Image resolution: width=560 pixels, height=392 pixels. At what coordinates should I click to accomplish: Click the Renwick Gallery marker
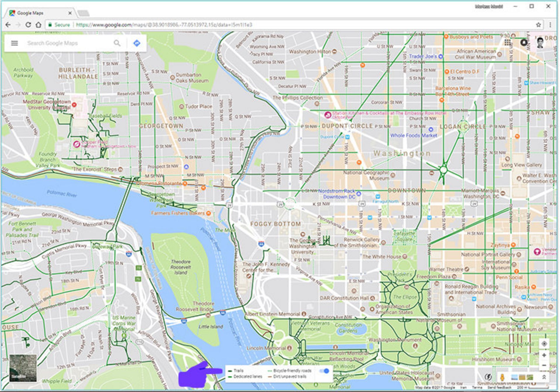click(x=383, y=243)
